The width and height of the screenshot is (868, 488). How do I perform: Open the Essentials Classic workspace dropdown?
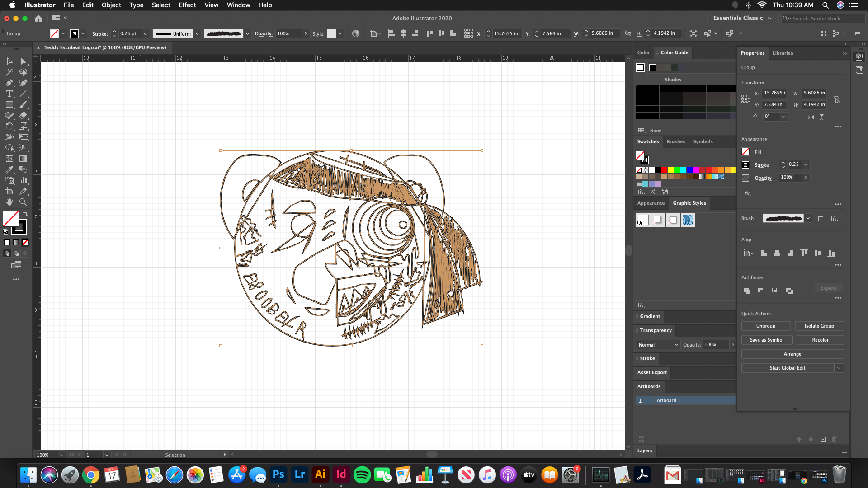(x=769, y=18)
